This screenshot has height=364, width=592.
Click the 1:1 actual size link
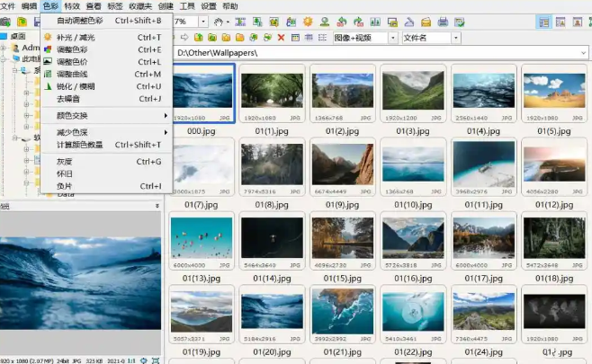[x=131, y=360]
